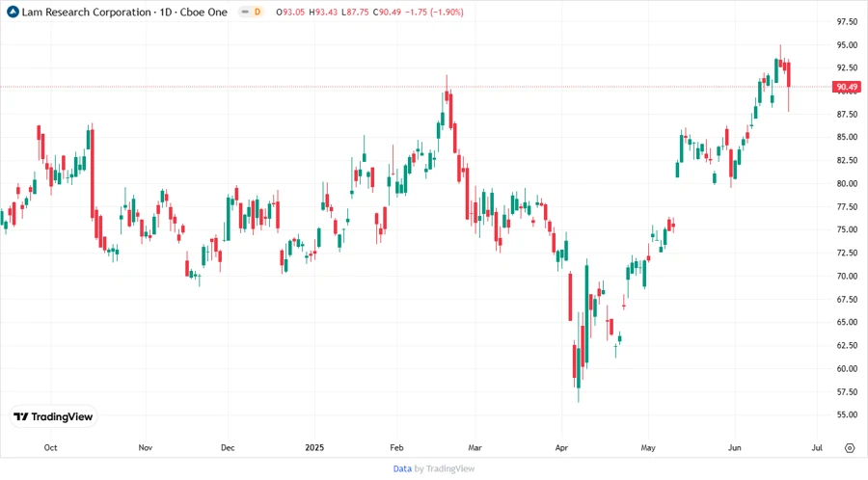The width and height of the screenshot is (868, 480).
Task: Select the Jun label on time axis
Action: click(735, 447)
